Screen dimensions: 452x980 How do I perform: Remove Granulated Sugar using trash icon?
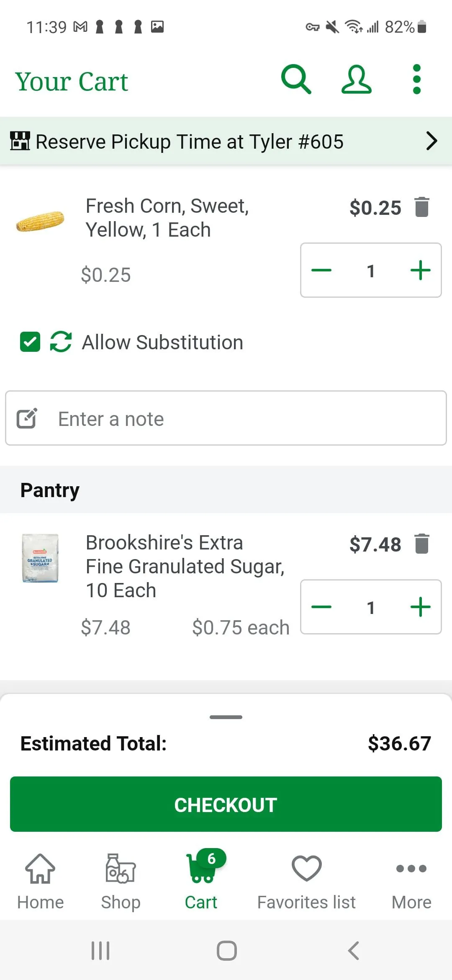(x=422, y=544)
